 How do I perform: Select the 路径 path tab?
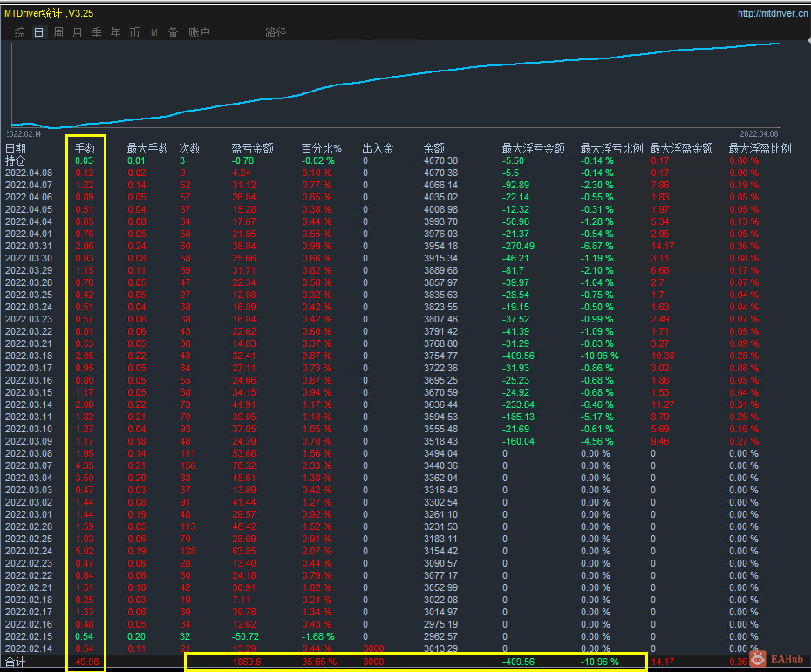pyautogui.click(x=276, y=32)
